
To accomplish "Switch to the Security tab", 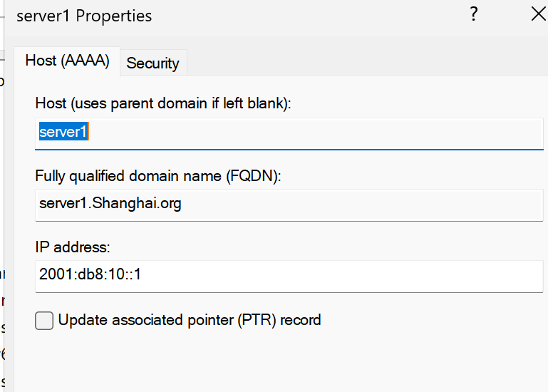I will (x=152, y=63).
